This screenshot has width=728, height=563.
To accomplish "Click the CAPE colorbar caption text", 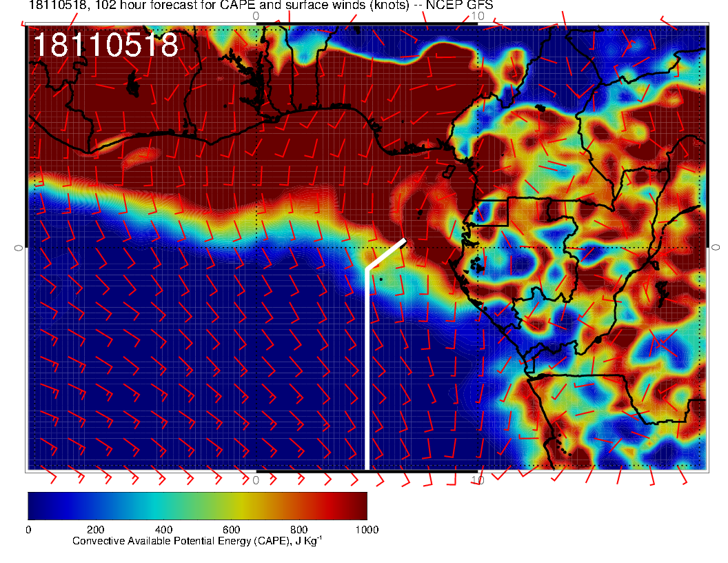I will point(197,541).
